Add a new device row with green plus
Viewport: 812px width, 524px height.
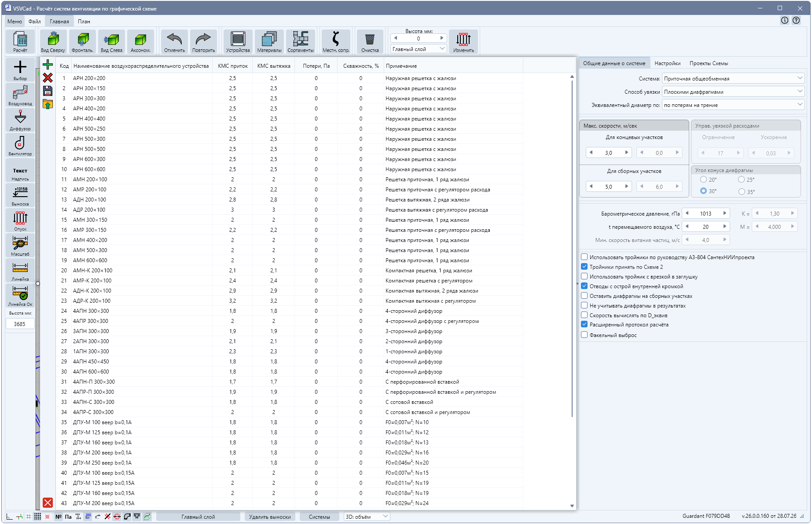(48, 65)
